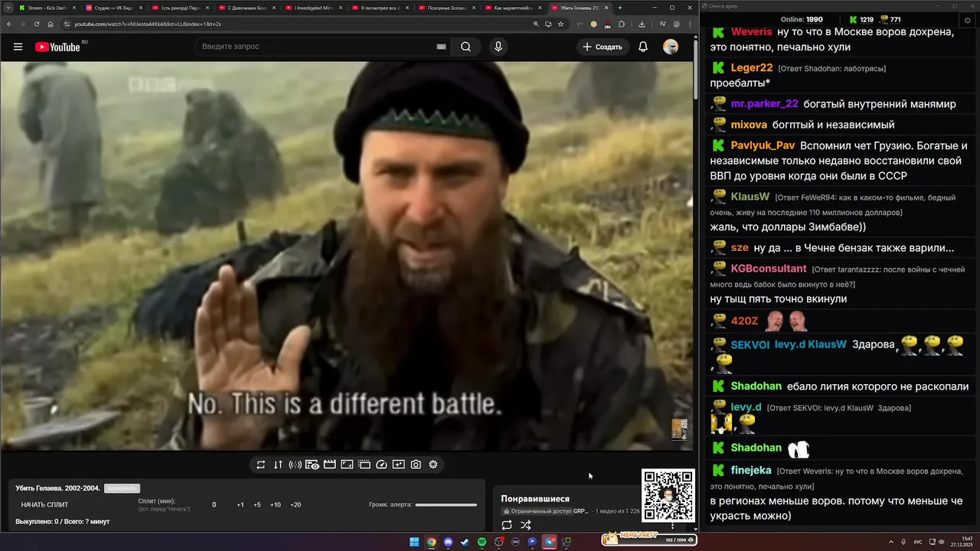This screenshot has height=551, width=980.
Task: Start voice search with microphone
Action: coord(498,47)
